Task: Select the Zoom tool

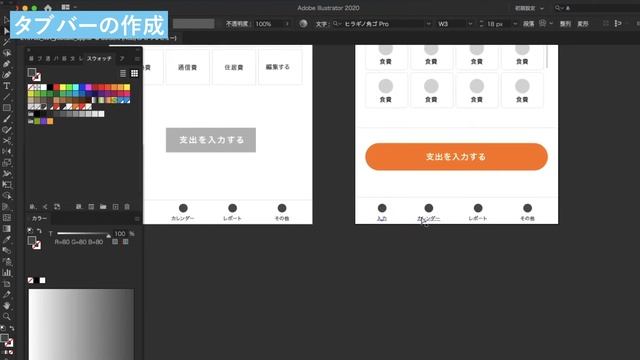Action: point(7,316)
